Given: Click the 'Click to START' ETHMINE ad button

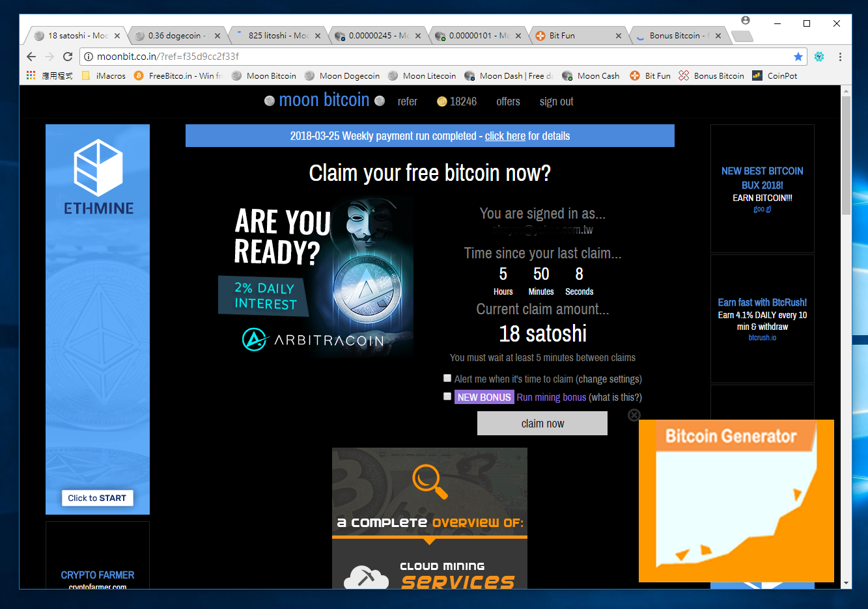Looking at the screenshot, I should tap(97, 498).
